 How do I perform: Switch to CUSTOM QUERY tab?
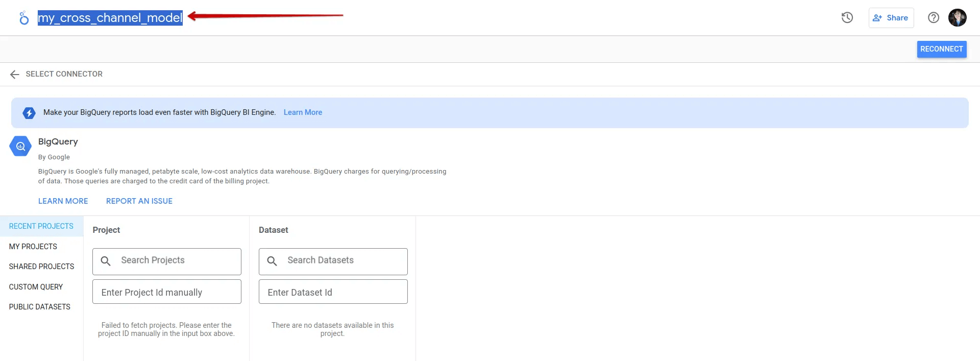tap(36, 287)
